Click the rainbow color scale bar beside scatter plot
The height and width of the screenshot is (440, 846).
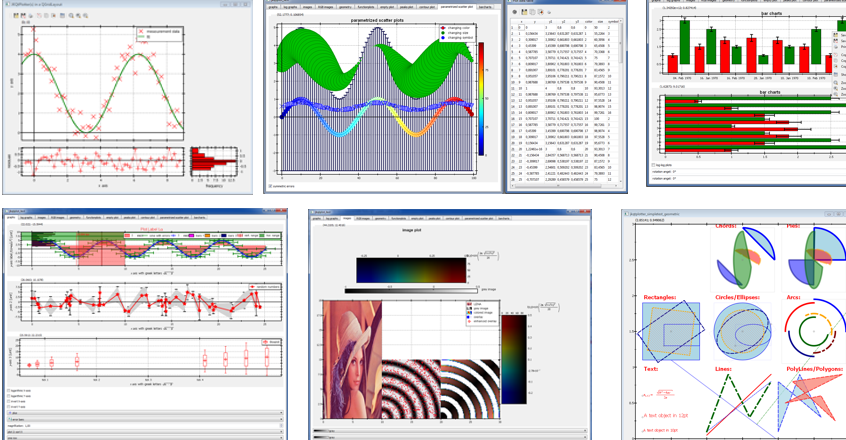[482, 99]
